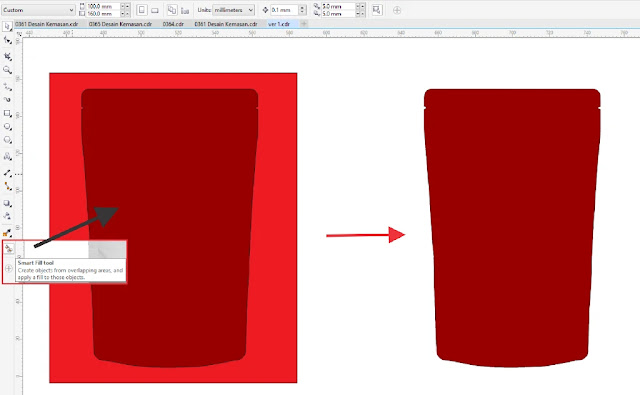Select the Rectangle tool
640x395 pixels.
(x=7, y=113)
